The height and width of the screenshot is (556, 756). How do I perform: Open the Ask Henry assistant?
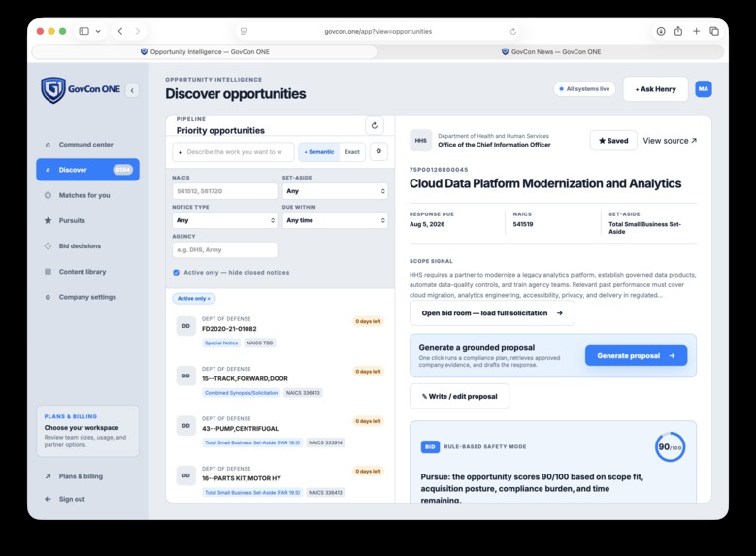tap(656, 89)
